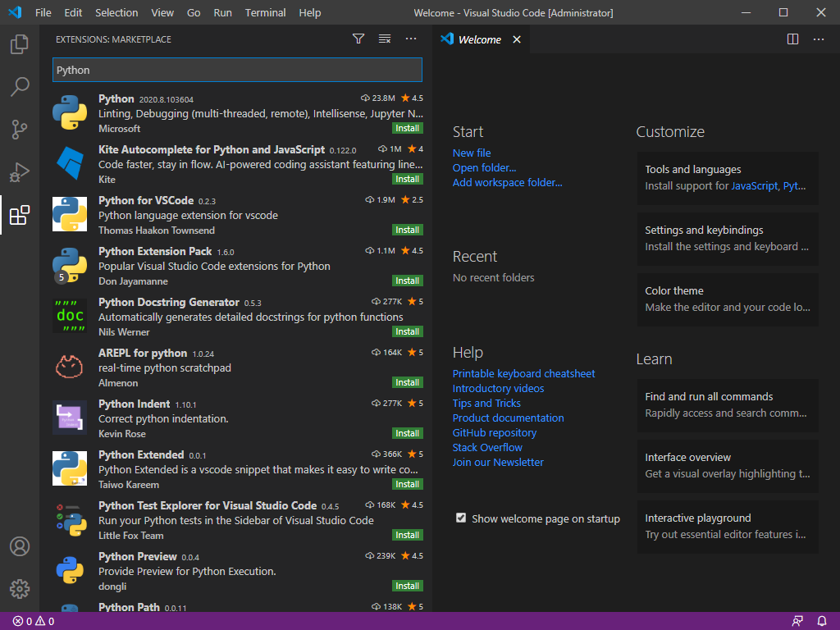The image size is (840, 630).
Task: Open the Source Control view
Action: pyautogui.click(x=20, y=129)
